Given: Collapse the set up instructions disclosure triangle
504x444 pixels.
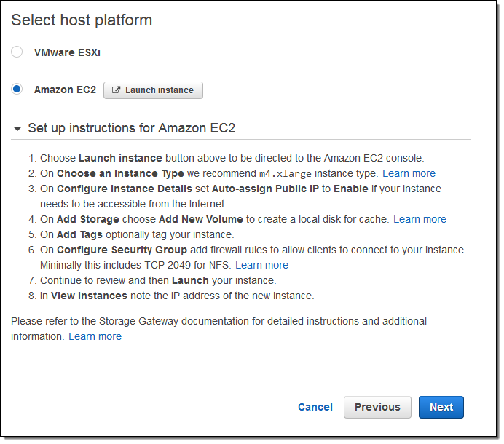Looking at the screenshot, I should [17, 129].
